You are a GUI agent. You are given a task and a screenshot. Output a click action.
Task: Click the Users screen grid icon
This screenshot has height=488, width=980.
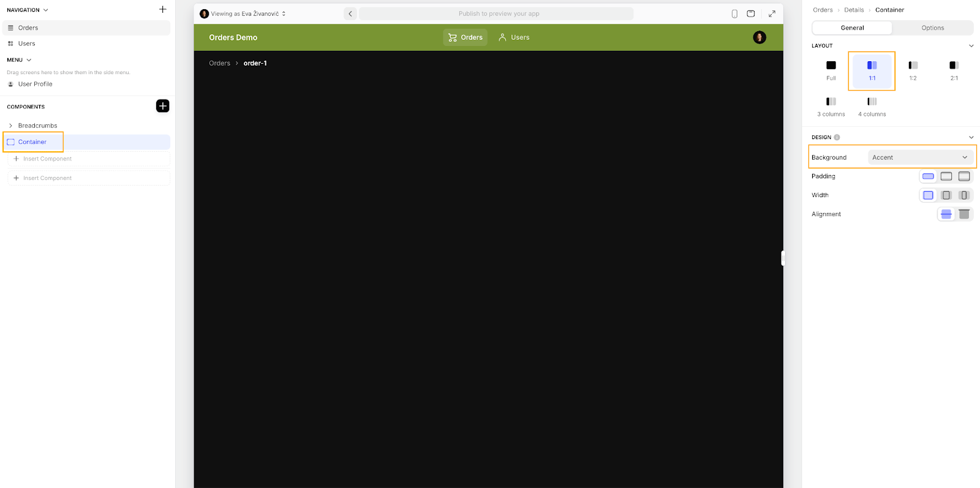tap(10, 43)
